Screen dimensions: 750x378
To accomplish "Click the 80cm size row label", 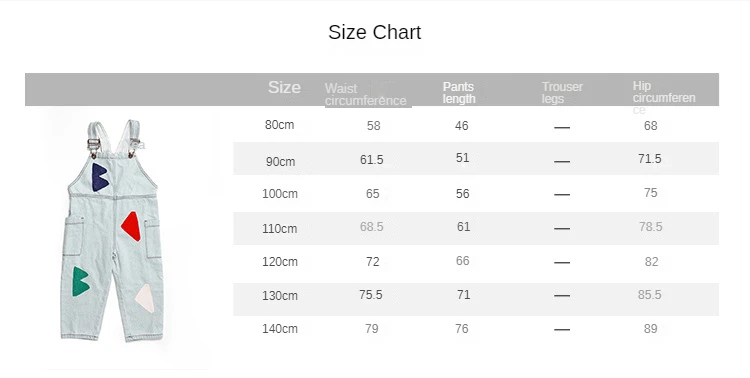I will point(280,125).
